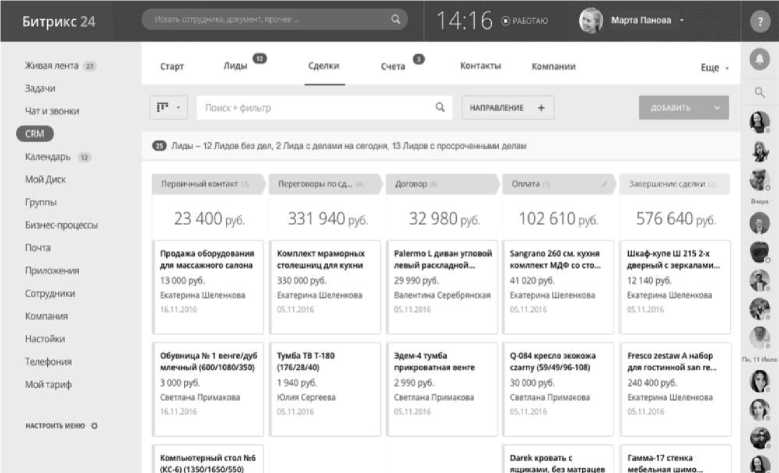Open Группы in the left menu
This screenshot has height=473, width=779.
pos(41,202)
